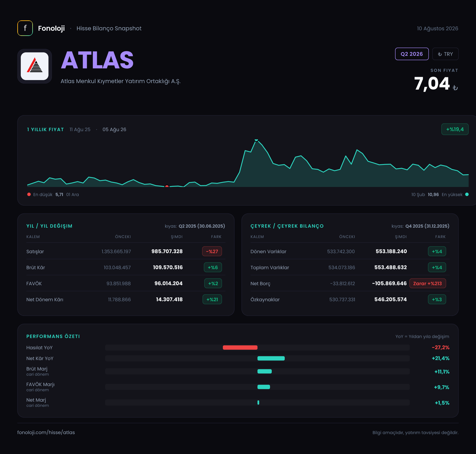Viewport: 476px width, 454px height.
Task: Click the Brüt Marj green bar
Action: [x=264, y=371]
